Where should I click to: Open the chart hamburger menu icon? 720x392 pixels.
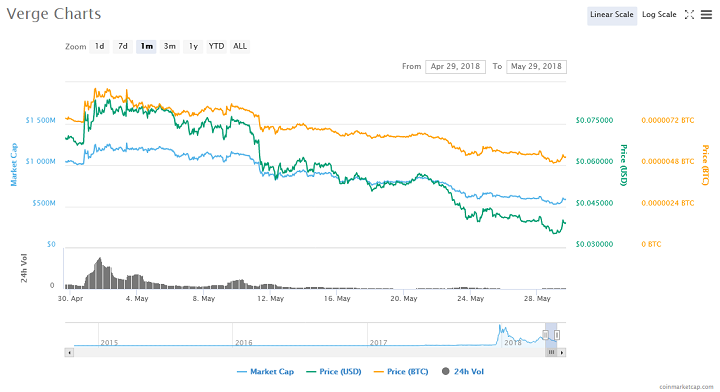(x=706, y=15)
